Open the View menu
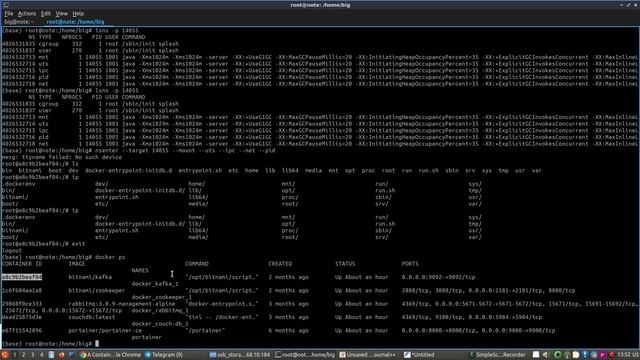The height and width of the screenshot is (360, 640). coord(62,13)
